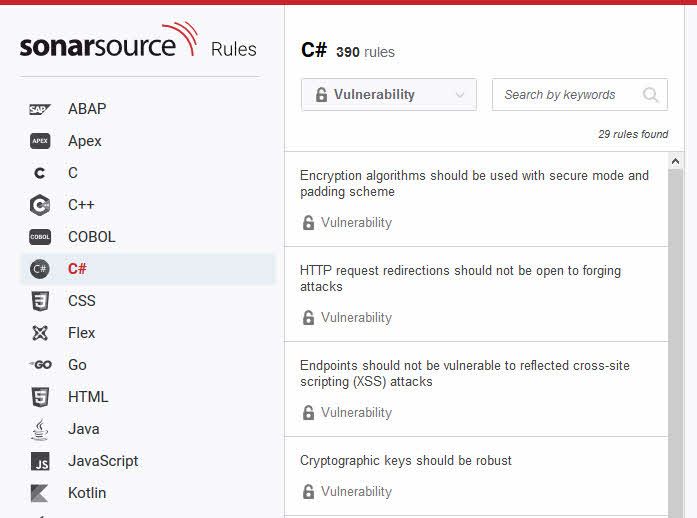Click the Go gopher logo icon

tap(40, 365)
